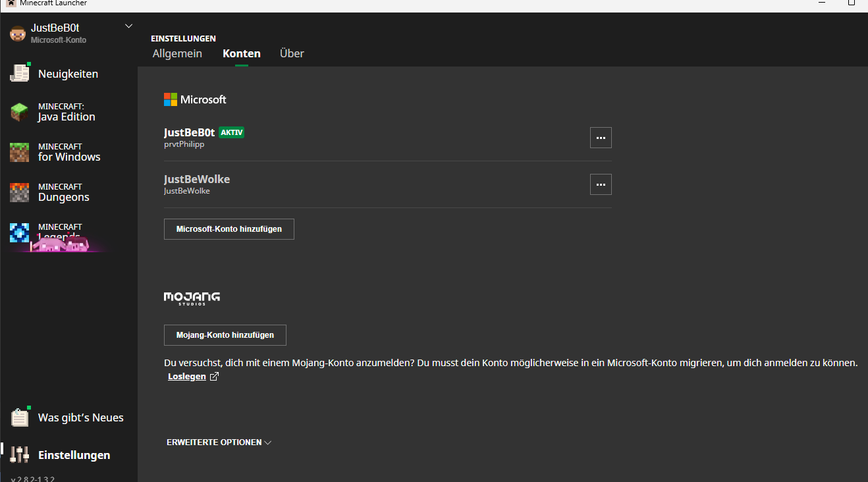This screenshot has height=482, width=868.
Task: Select Minecraft Dungeons icon
Action: 20,192
